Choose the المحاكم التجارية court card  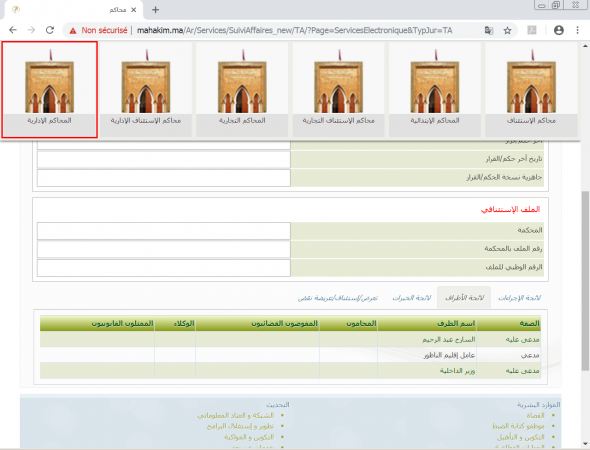(242, 90)
